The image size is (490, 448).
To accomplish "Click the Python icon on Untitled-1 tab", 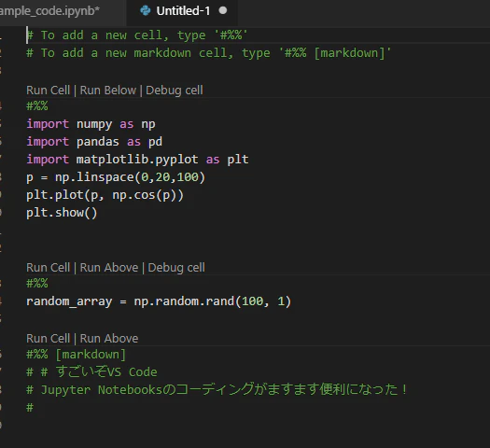I will click(x=145, y=10).
